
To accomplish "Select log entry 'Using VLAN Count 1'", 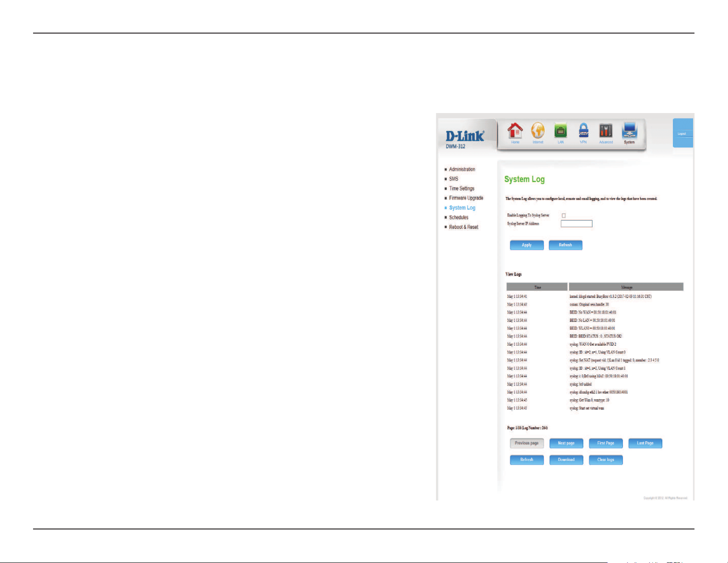I will point(598,368).
